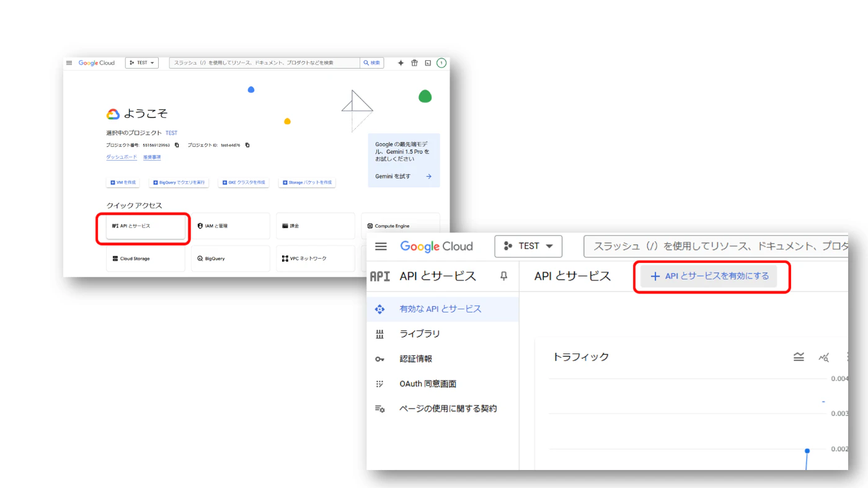
Task: Open the IAM と管理 quick access card
Action: 231,226
